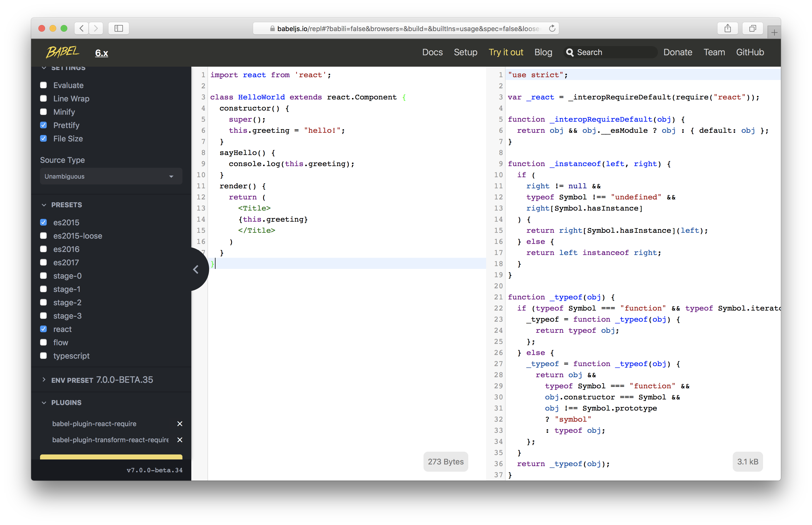812x525 pixels.
Task: Click the Try it out link
Action: coord(506,52)
